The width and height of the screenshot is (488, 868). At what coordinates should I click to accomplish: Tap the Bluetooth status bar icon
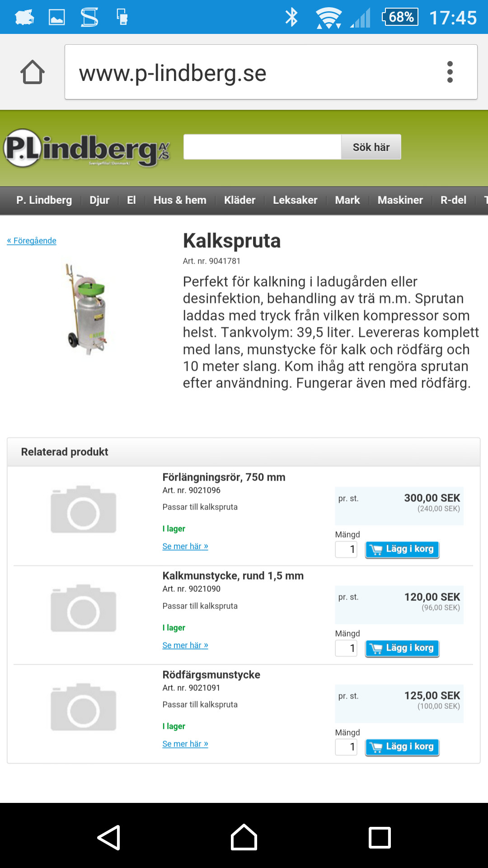click(x=291, y=17)
